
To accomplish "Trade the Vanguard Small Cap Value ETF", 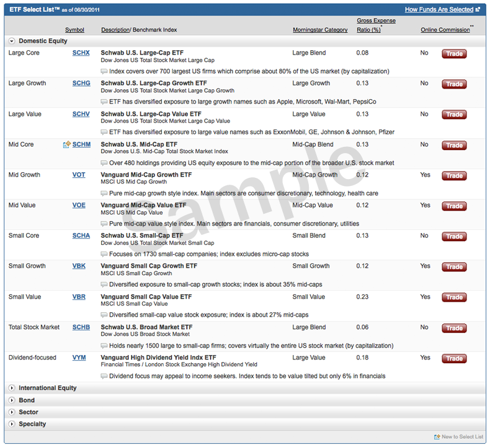I will point(454,297).
